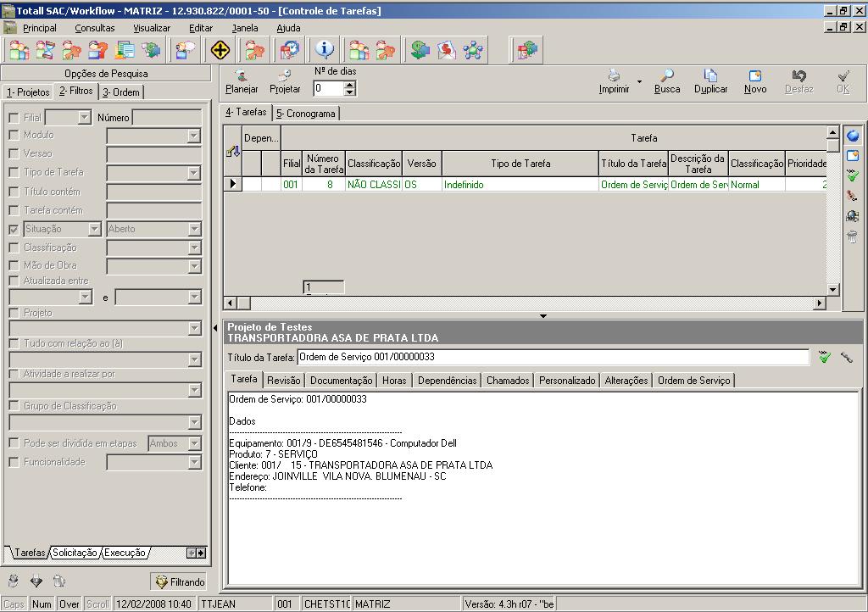Open the blue information bubble icon
Viewport: 868px width, 612px height.
click(x=325, y=50)
